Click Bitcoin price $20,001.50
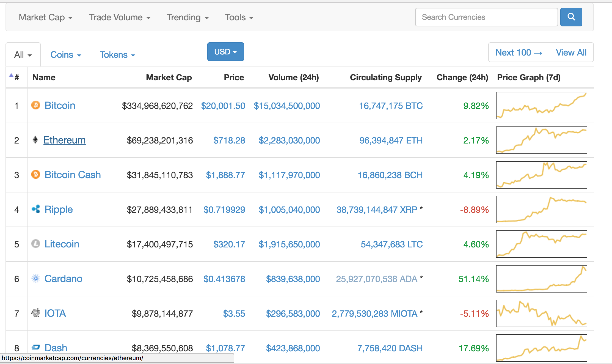The width and height of the screenshot is (612, 364). coord(223,106)
